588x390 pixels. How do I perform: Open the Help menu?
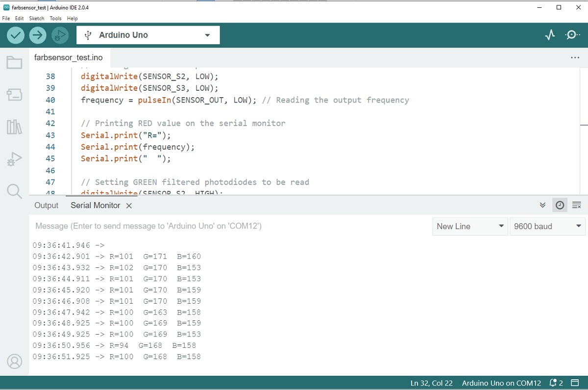(x=72, y=18)
